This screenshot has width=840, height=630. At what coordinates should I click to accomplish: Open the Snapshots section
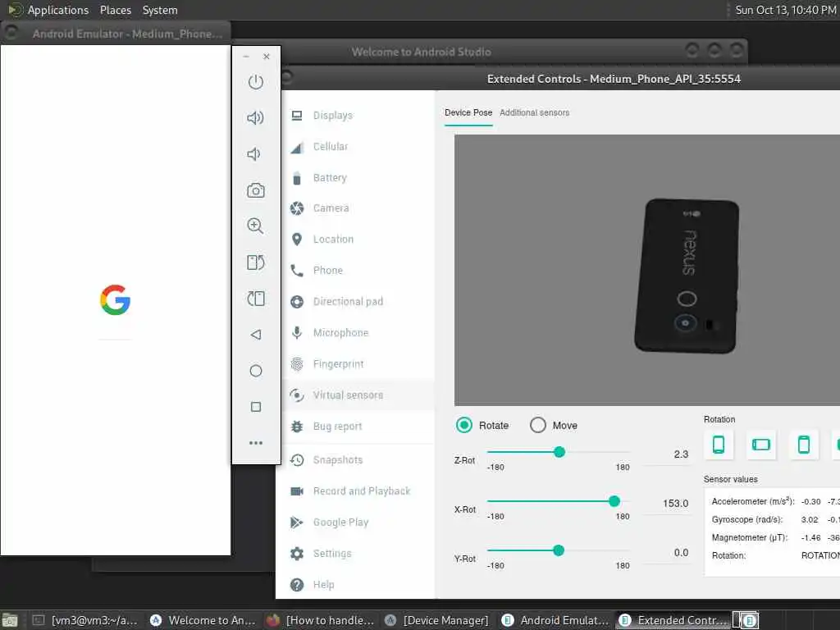pyautogui.click(x=358, y=460)
